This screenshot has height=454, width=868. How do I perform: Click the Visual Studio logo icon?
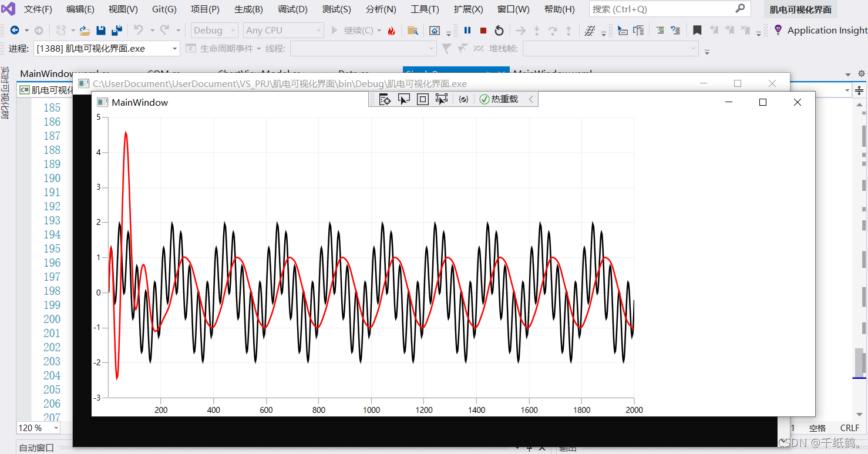[x=9, y=9]
